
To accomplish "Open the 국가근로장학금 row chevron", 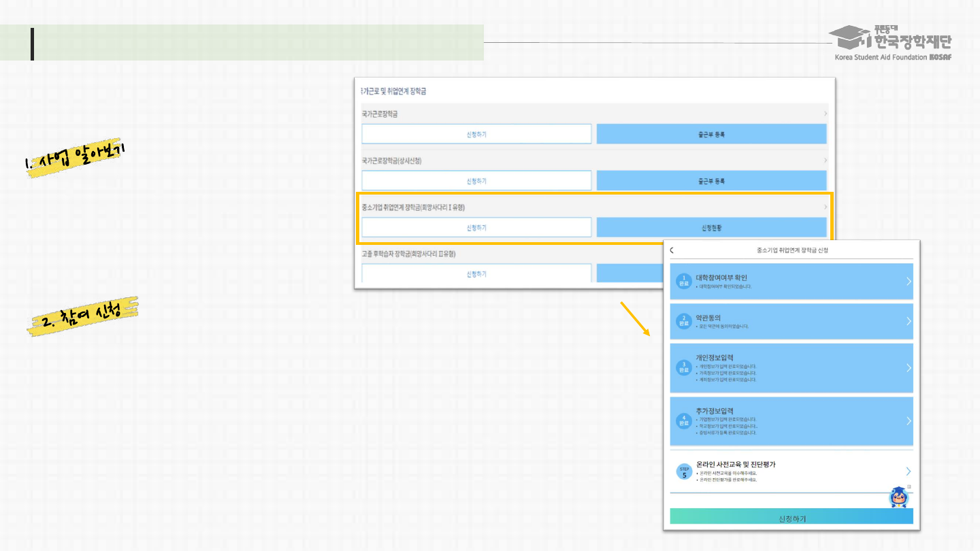I will click(826, 114).
